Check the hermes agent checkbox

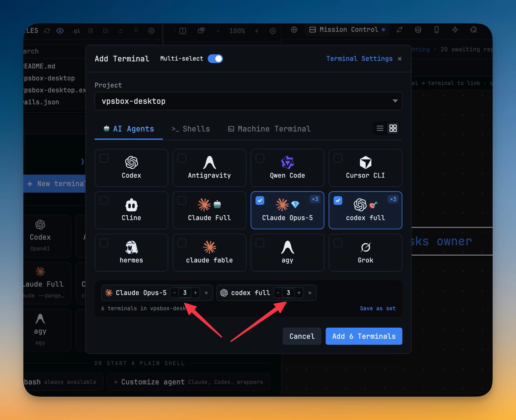104,243
